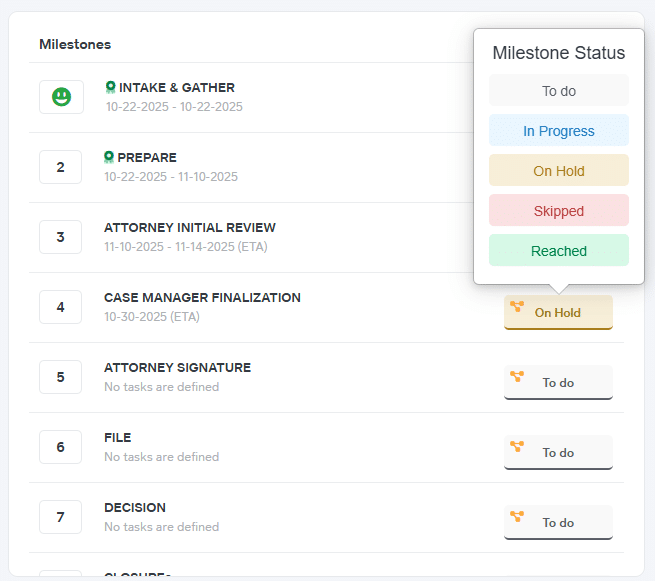The height and width of the screenshot is (581, 655).
Task: Click the workflow icon on On Hold button
Action: coord(517,307)
